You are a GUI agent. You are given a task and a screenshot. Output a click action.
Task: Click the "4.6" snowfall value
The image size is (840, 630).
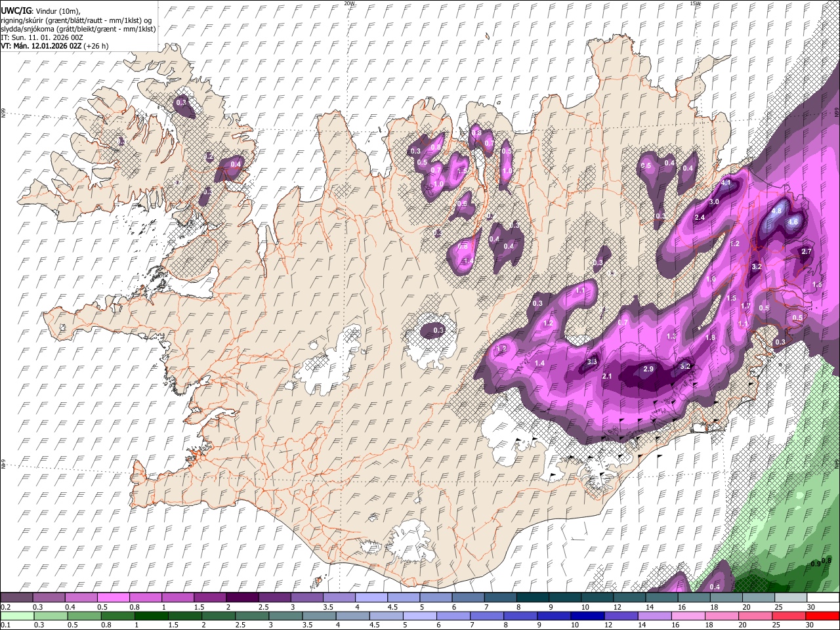pos(793,222)
